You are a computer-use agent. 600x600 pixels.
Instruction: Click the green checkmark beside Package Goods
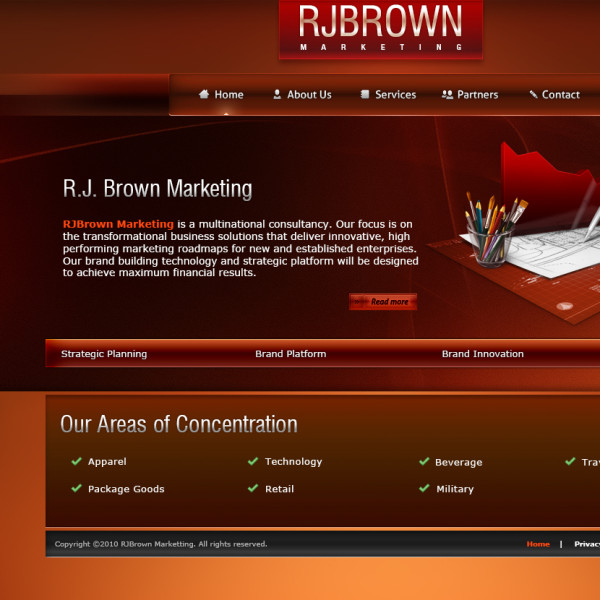click(77, 488)
